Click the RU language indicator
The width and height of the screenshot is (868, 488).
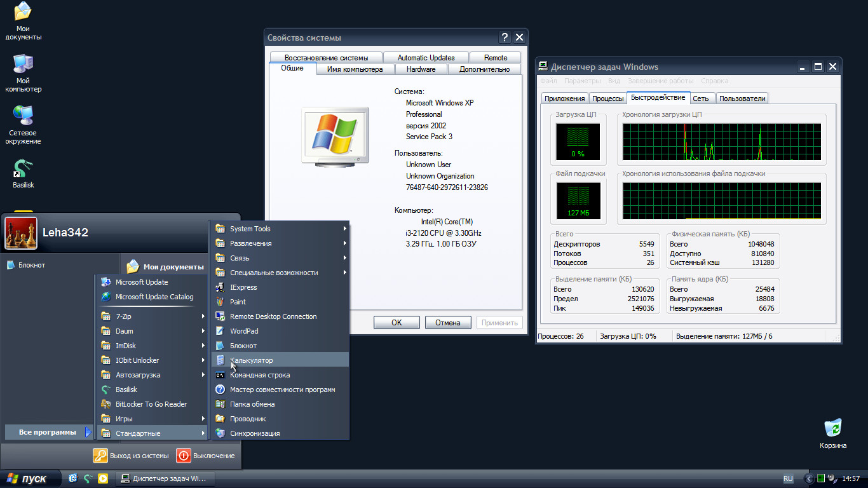click(788, 478)
